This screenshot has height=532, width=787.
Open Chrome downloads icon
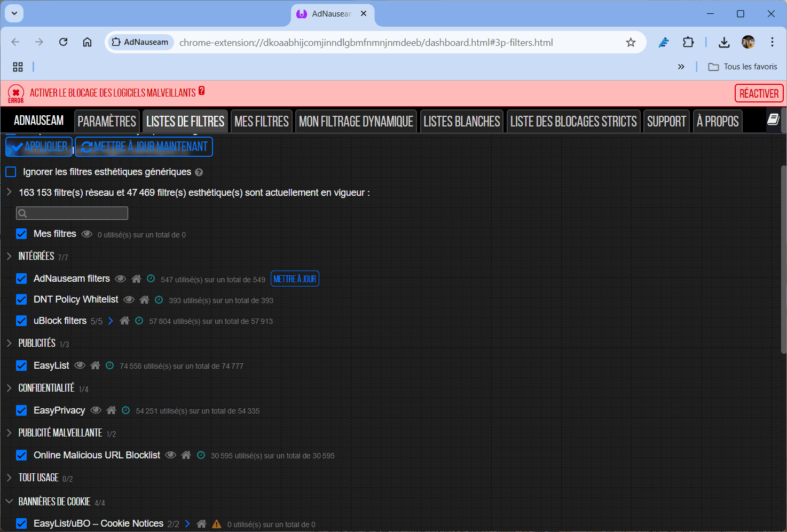(x=724, y=42)
